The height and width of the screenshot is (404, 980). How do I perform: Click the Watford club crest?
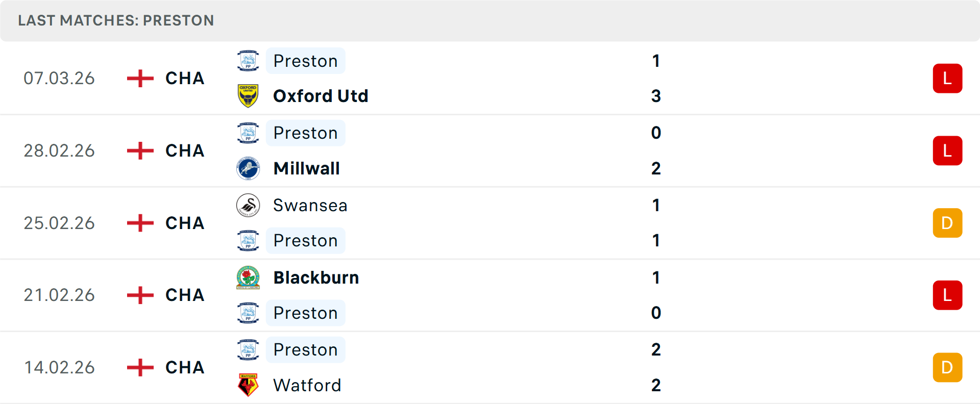coord(248,385)
